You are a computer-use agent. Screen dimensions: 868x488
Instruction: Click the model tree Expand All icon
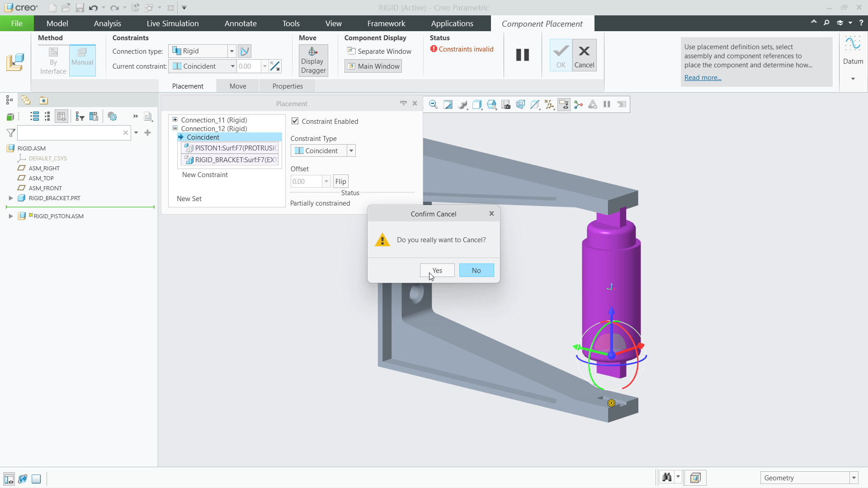point(34,117)
